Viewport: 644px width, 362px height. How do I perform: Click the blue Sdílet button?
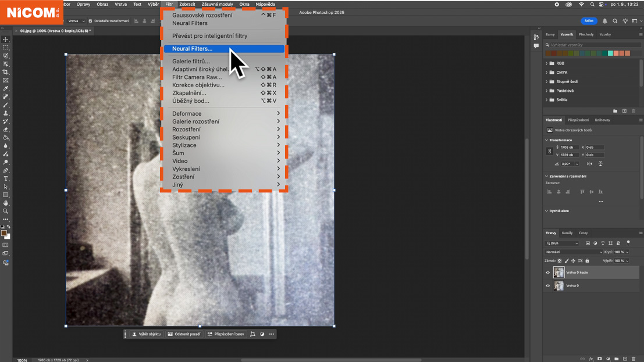589,20
